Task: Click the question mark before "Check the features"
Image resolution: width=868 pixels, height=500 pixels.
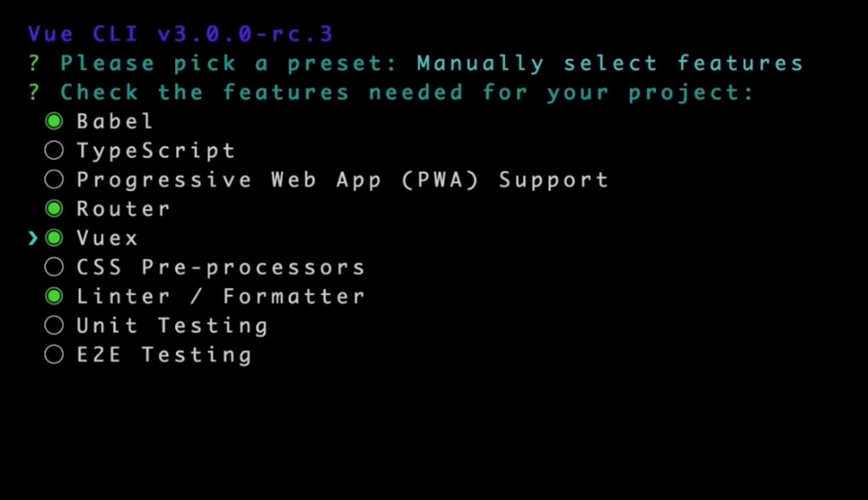Action: pos(34,92)
